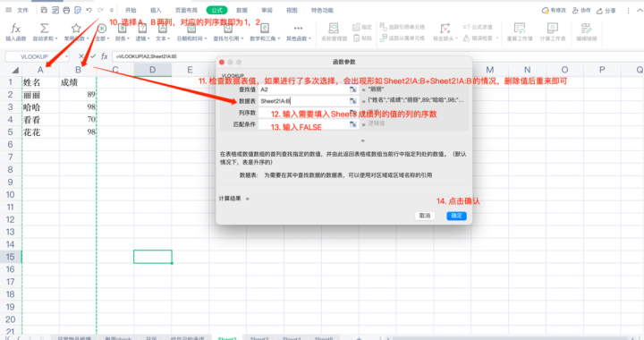644x340 pixels.
Task: Click the 移去箭头 icon
Action: pyautogui.click(x=445, y=29)
